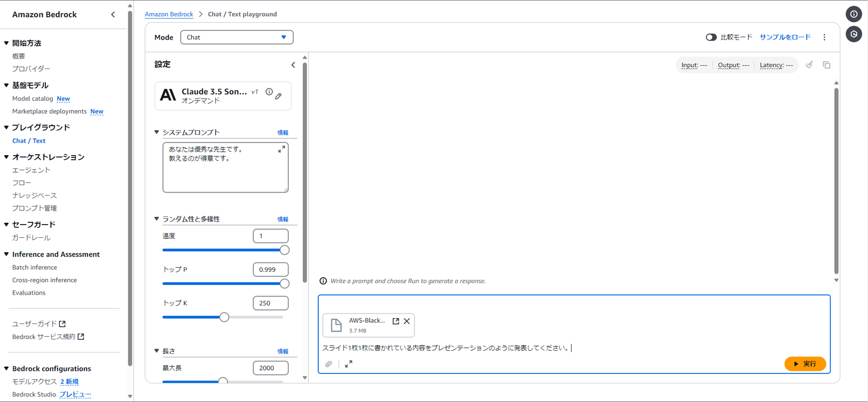
Task: Open Cross-region inference page
Action: (45, 280)
